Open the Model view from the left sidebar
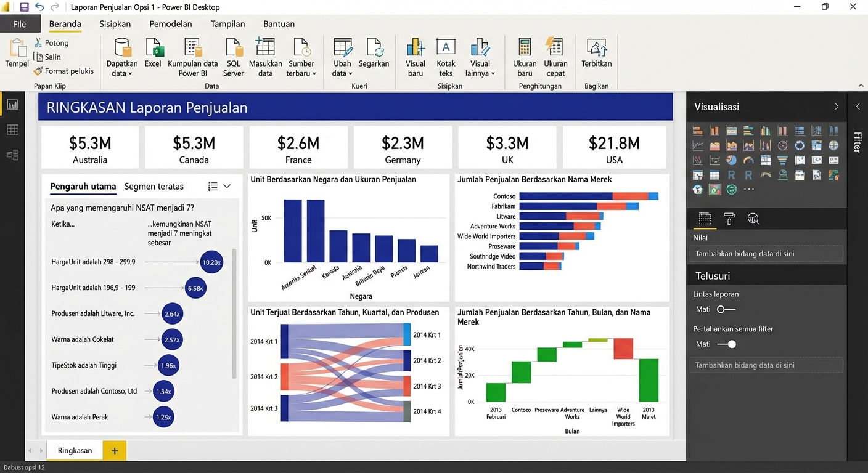 click(12, 155)
